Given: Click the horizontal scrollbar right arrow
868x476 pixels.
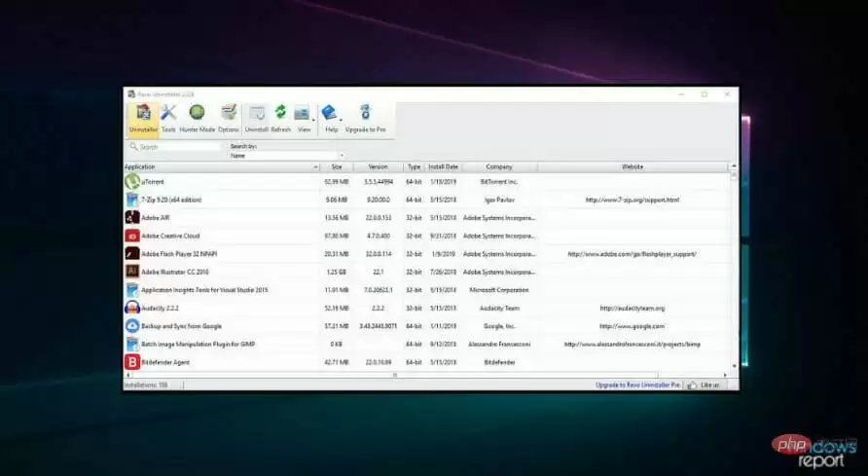Looking at the screenshot, I should (x=725, y=375).
